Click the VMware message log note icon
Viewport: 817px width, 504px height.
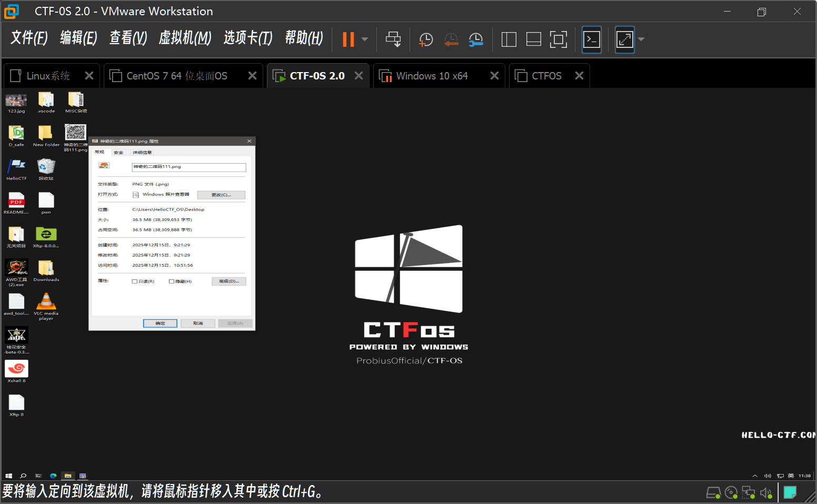coord(790,492)
